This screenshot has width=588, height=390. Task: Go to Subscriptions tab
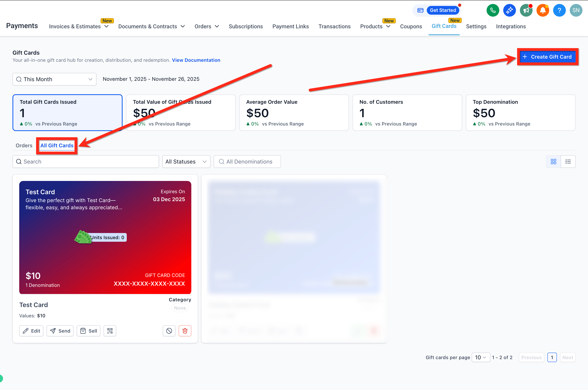(246, 26)
